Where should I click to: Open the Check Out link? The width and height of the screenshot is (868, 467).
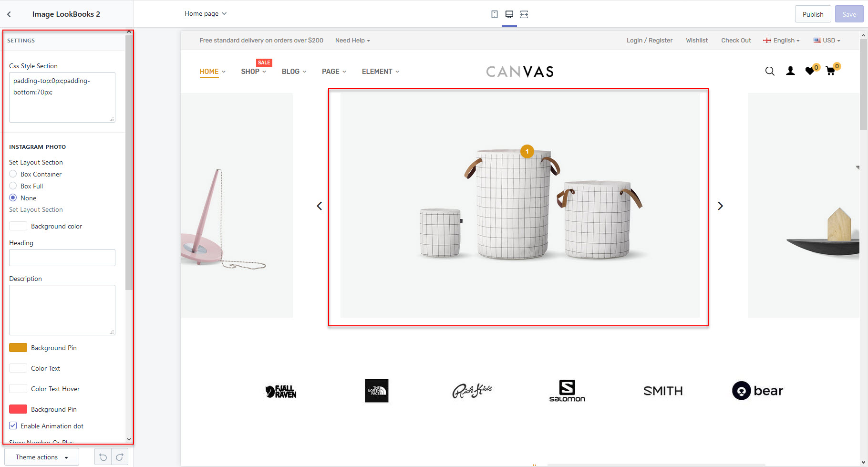click(x=736, y=41)
